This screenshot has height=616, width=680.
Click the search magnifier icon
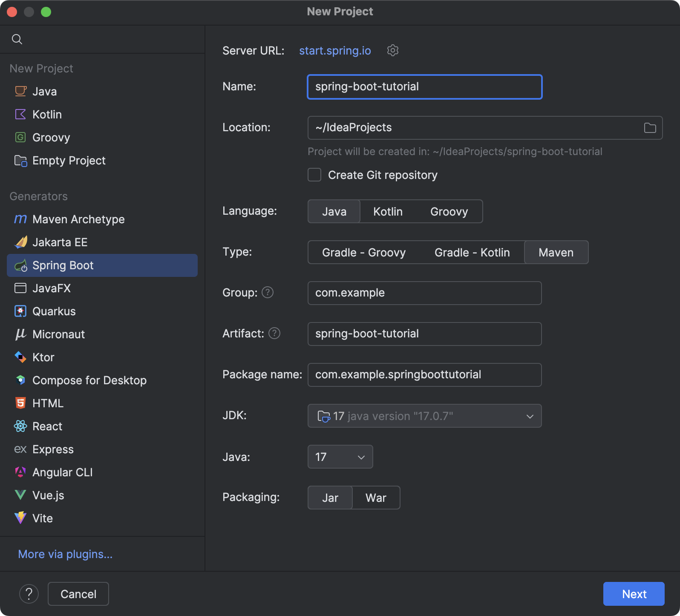[x=17, y=39]
